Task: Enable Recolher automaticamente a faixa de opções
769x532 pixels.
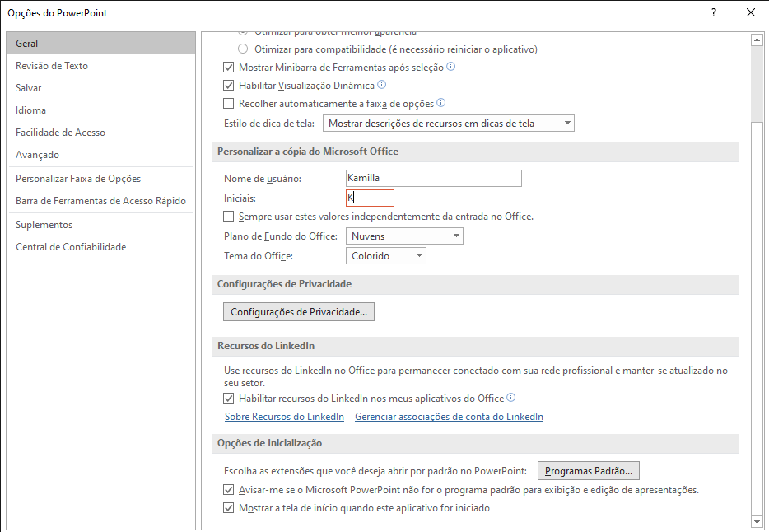Action: (229, 104)
